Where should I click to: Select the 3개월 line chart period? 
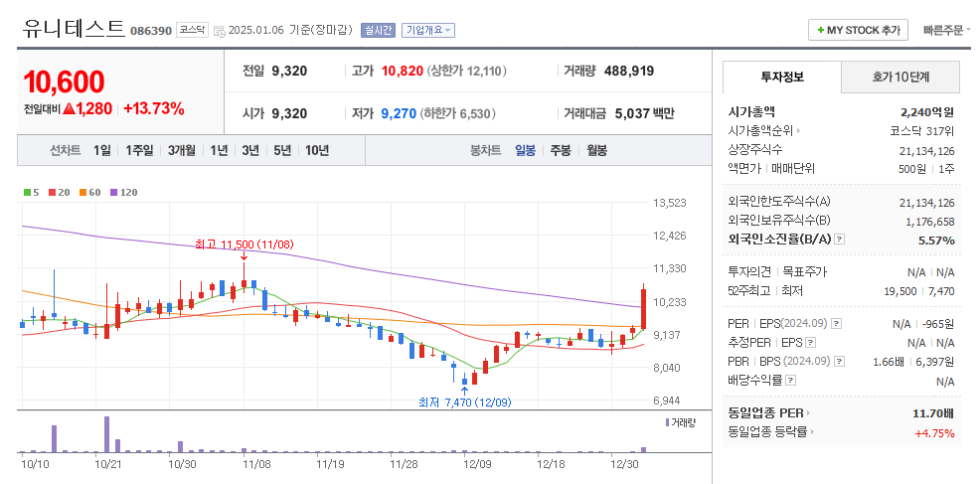pos(181,150)
